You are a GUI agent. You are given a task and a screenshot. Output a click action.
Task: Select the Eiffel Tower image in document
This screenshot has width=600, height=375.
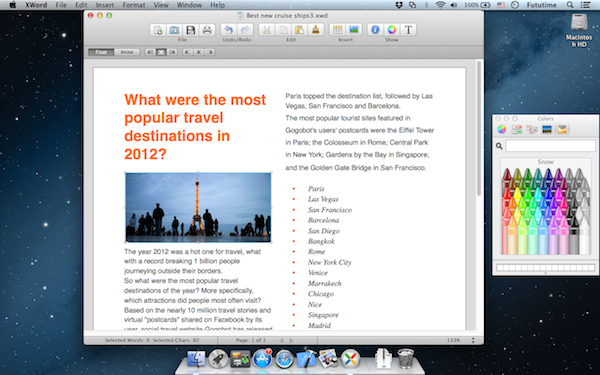coord(198,207)
